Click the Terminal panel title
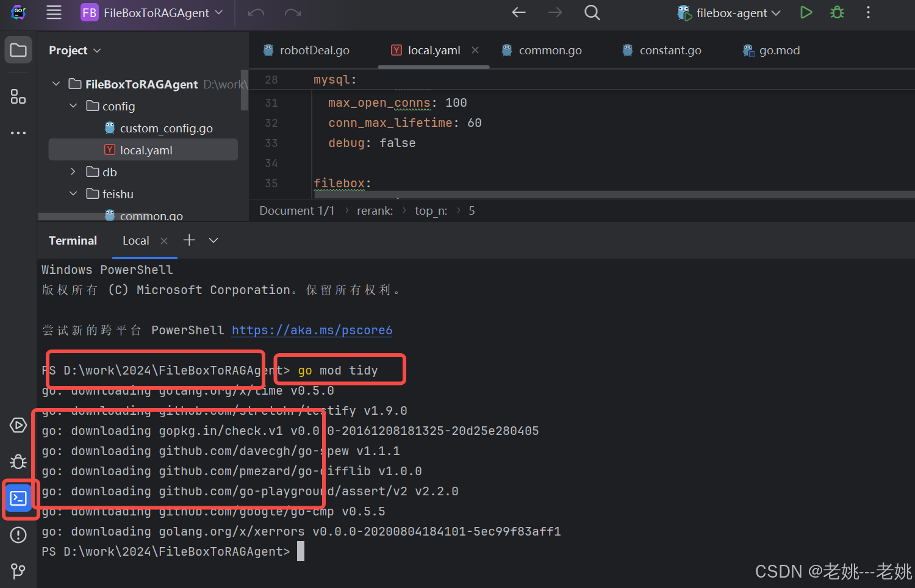The image size is (915, 588). click(73, 240)
